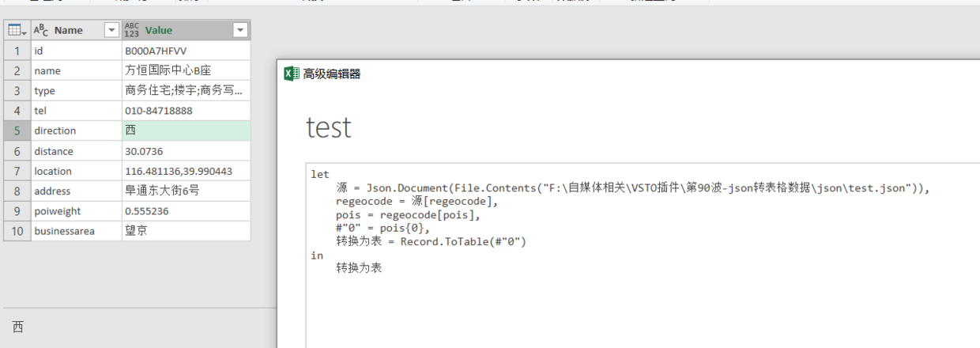This screenshot has height=348, width=980.
Task: Select the businessarea value 望京
Action: point(187,231)
